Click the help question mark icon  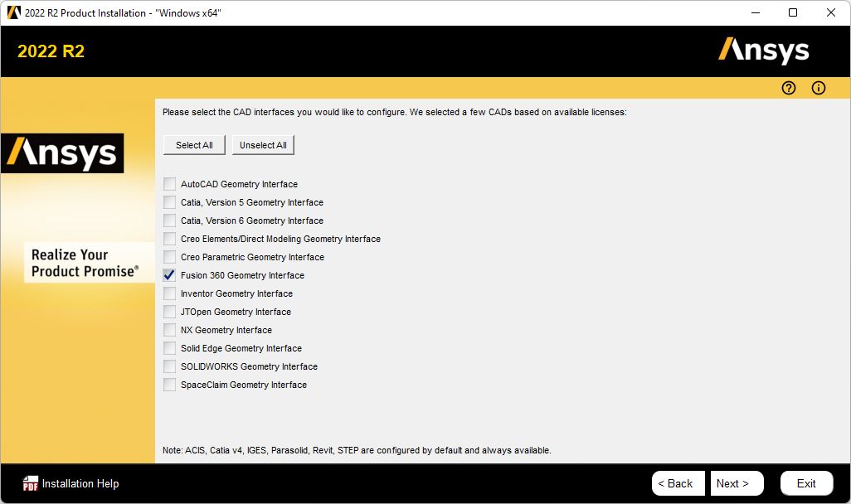(x=788, y=88)
